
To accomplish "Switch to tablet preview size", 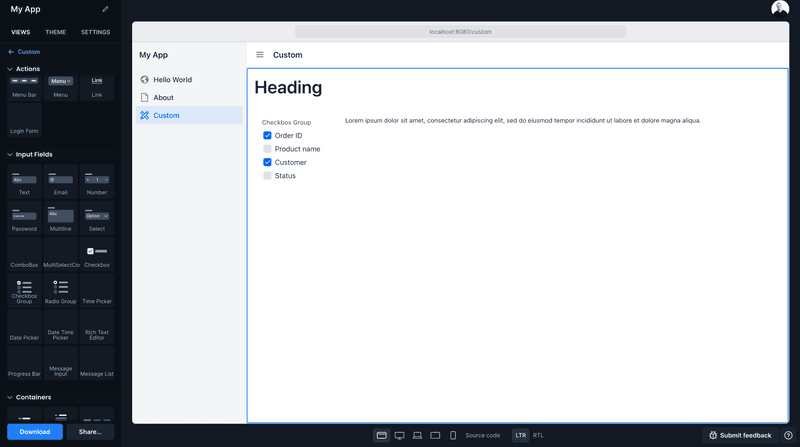I will [435, 435].
